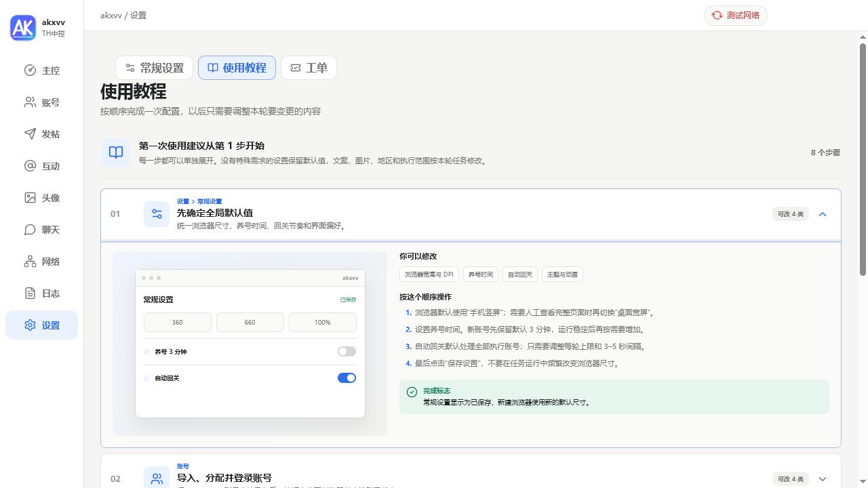Open 主控 dashboard icon in sidebar
The image size is (868, 488).
[x=30, y=70]
